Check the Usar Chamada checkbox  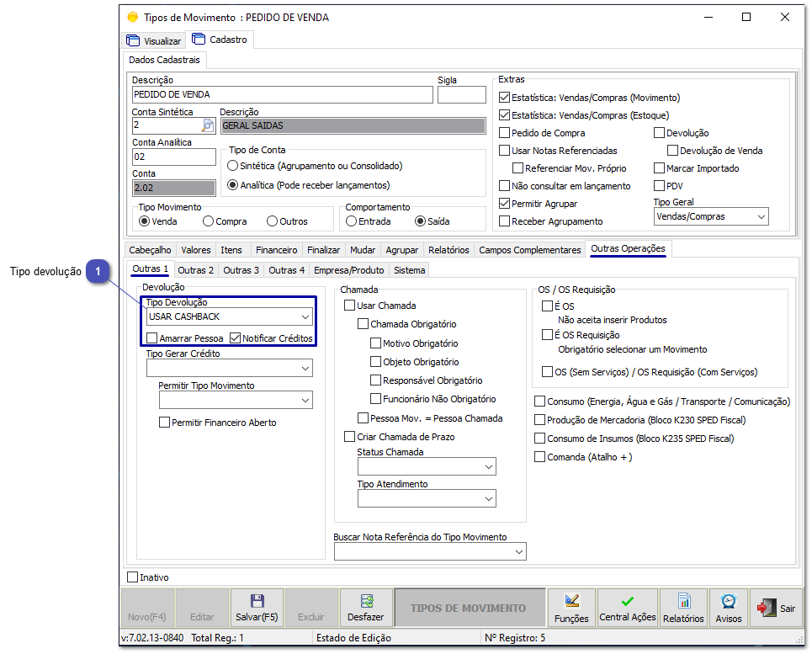[350, 306]
